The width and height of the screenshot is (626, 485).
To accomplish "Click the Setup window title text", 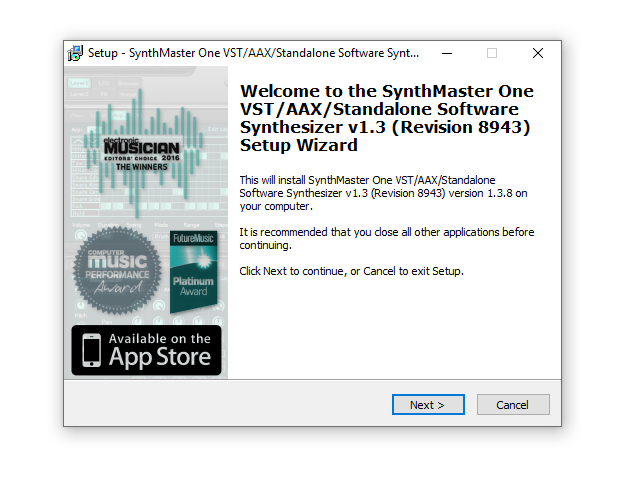I will pyautogui.click(x=254, y=53).
